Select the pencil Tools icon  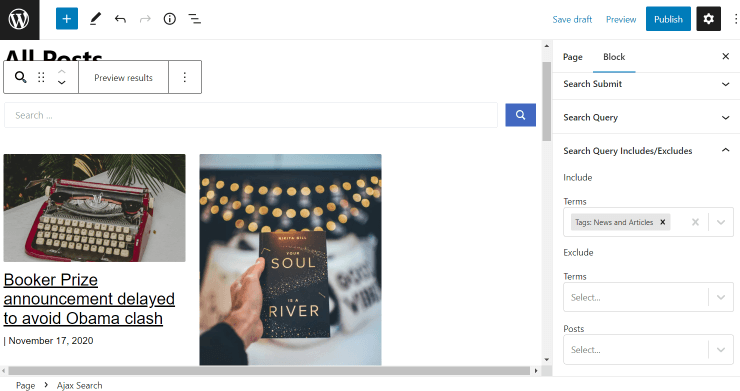pyautogui.click(x=95, y=19)
